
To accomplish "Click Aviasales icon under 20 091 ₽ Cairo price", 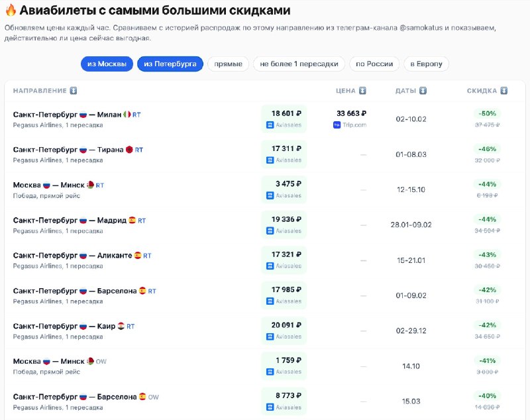I will (270, 337).
